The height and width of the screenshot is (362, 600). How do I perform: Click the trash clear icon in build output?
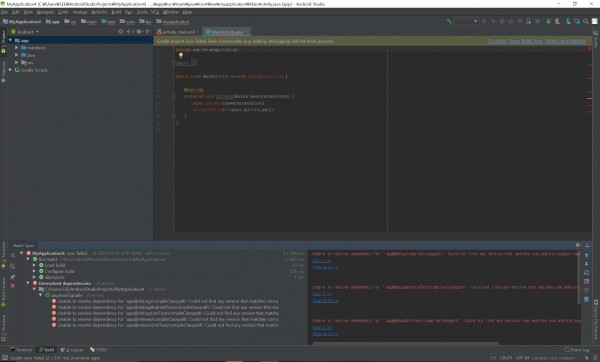(586, 299)
